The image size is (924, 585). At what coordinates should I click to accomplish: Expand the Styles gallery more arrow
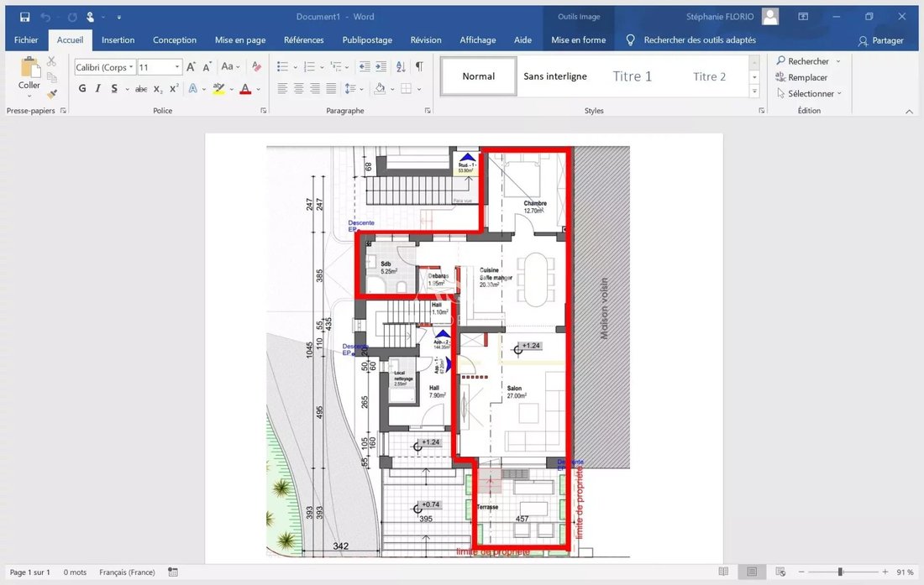[754, 91]
